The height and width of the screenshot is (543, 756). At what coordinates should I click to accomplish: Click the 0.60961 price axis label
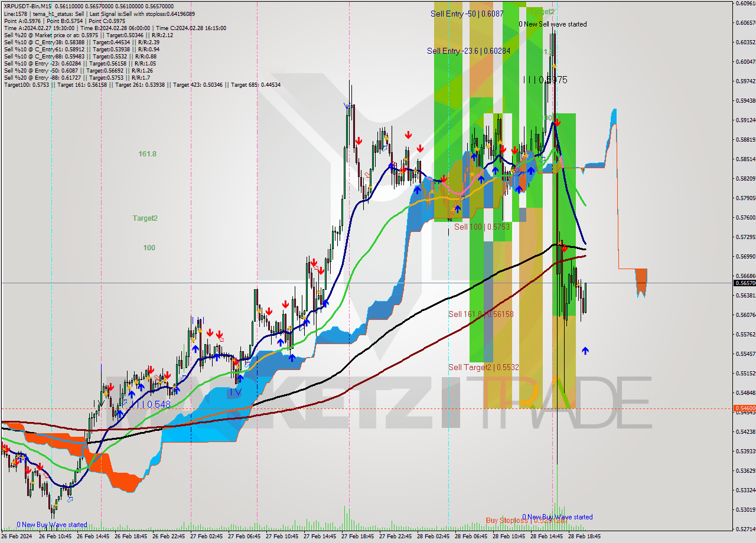pyautogui.click(x=745, y=3)
